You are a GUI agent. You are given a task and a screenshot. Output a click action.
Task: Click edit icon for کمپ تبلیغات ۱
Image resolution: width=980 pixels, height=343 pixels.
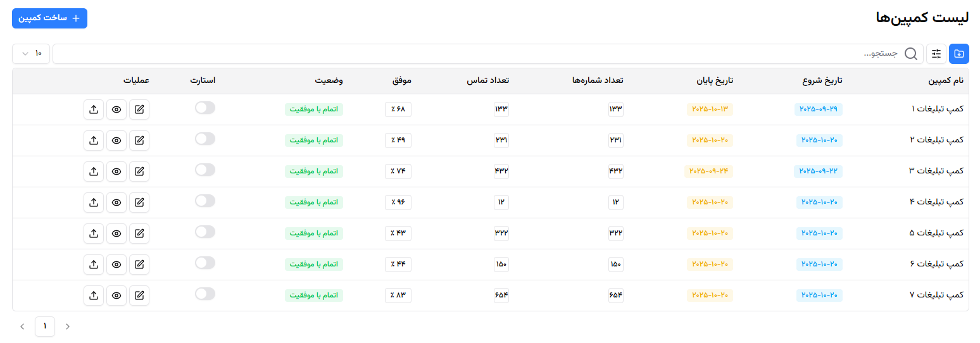tap(139, 109)
